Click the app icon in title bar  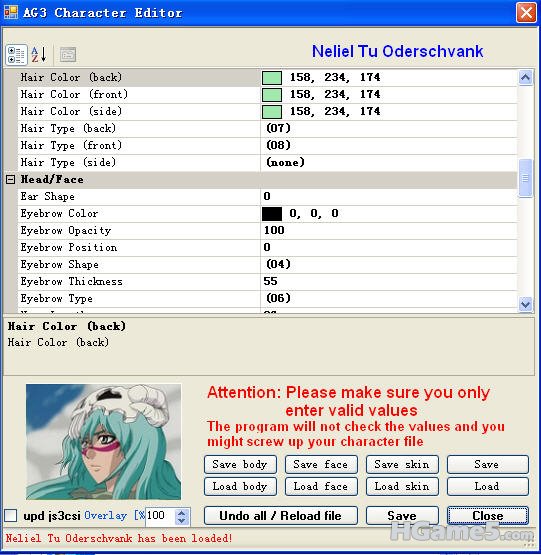coord(11,12)
